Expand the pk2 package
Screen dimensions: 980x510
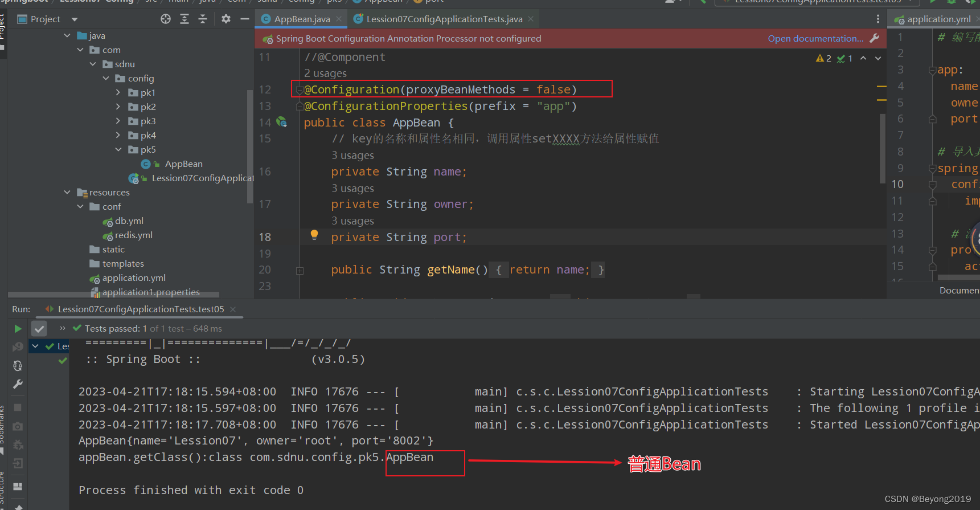(x=118, y=107)
